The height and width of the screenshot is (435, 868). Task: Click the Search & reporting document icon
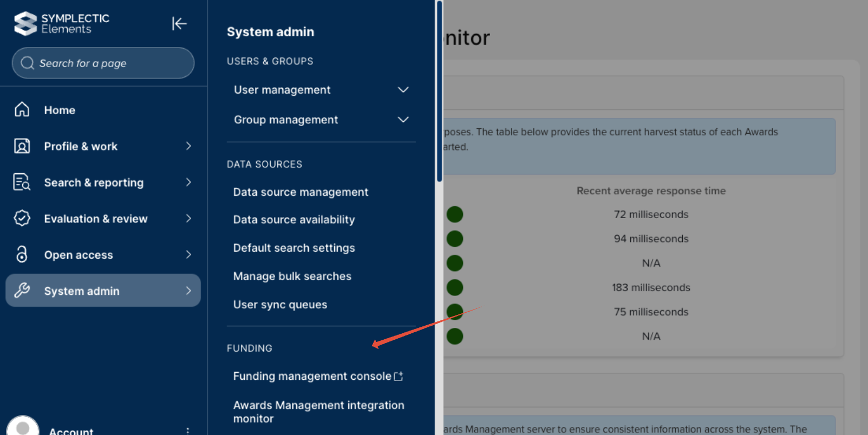(x=22, y=182)
